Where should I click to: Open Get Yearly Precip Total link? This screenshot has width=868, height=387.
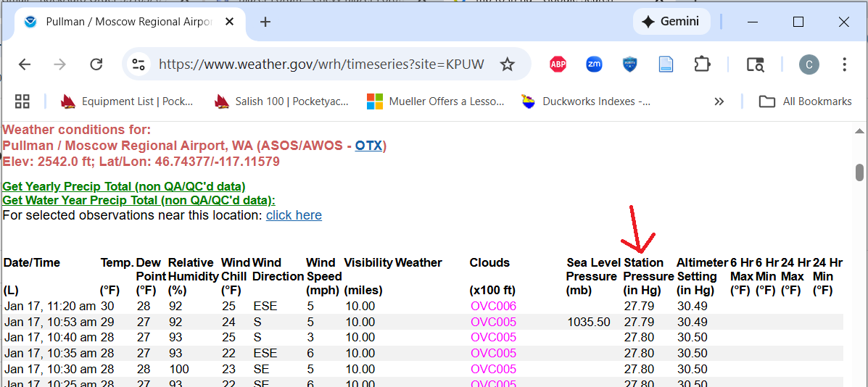coord(124,186)
